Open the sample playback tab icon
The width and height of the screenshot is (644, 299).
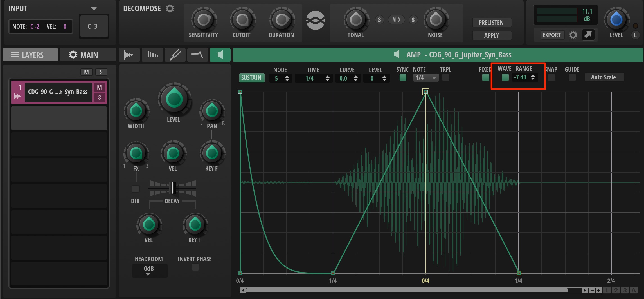coord(129,55)
